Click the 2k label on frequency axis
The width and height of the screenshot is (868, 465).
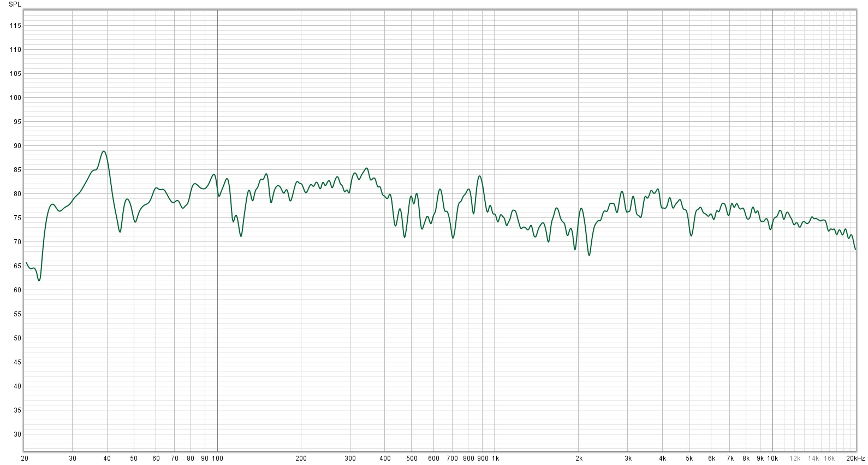coord(579,458)
